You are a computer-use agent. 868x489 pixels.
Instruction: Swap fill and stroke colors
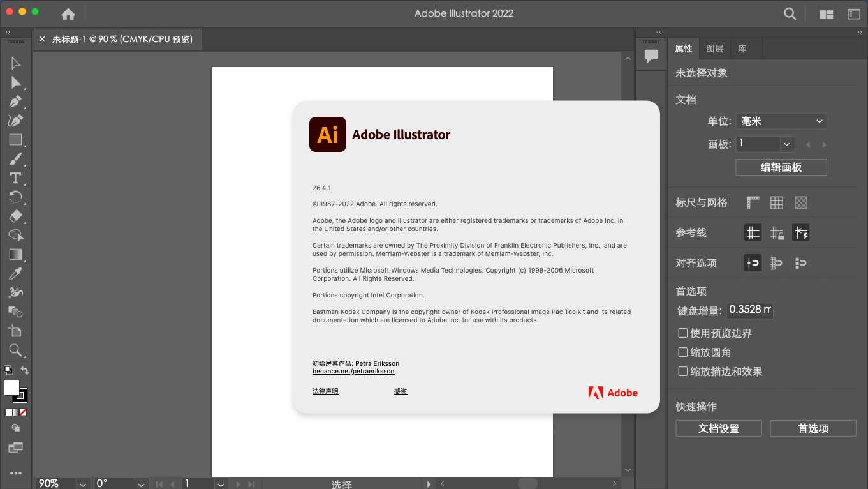click(25, 370)
